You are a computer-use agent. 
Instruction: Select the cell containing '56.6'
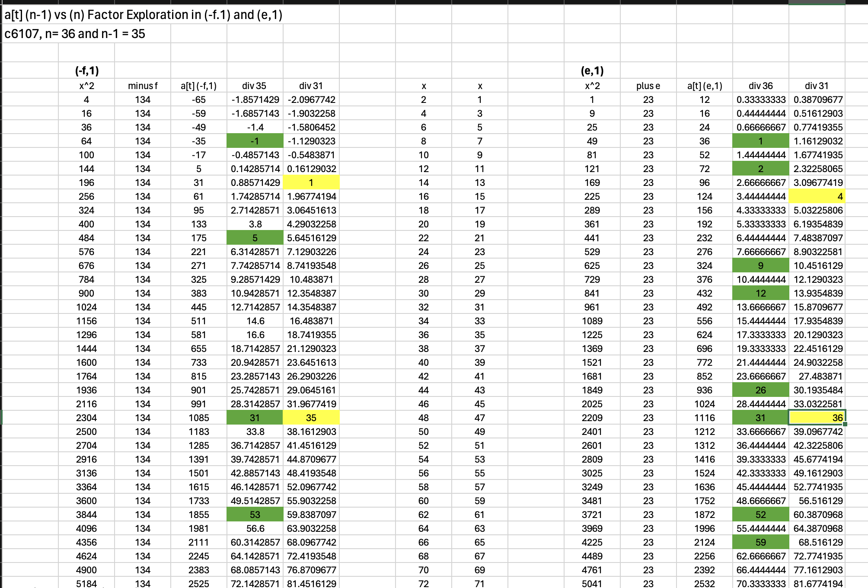coord(255,528)
